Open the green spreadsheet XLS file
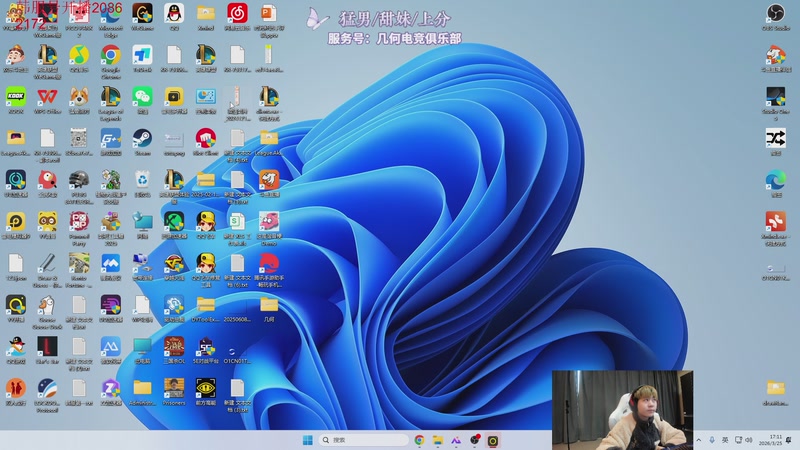Image resolution: width=800 pixels, height=450 pixels. 237,221
